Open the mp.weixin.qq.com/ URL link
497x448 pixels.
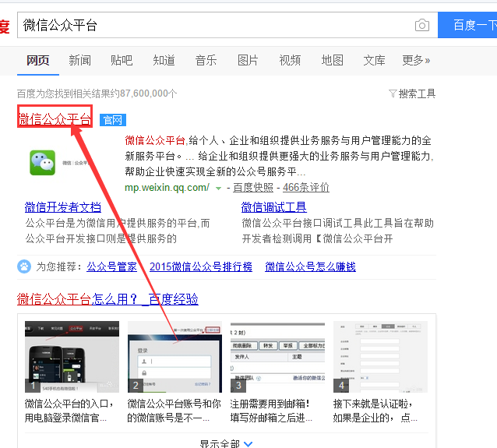167,187
